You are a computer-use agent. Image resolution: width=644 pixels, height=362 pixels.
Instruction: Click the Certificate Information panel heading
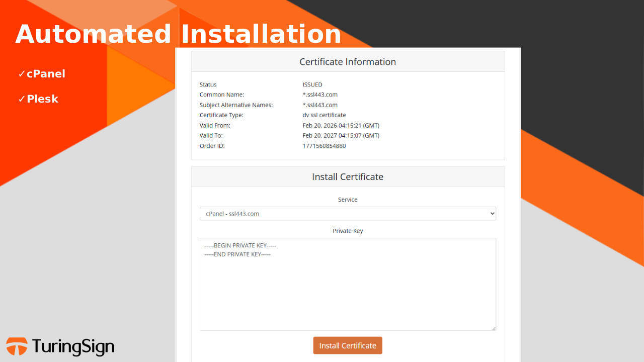coord(348,62)
